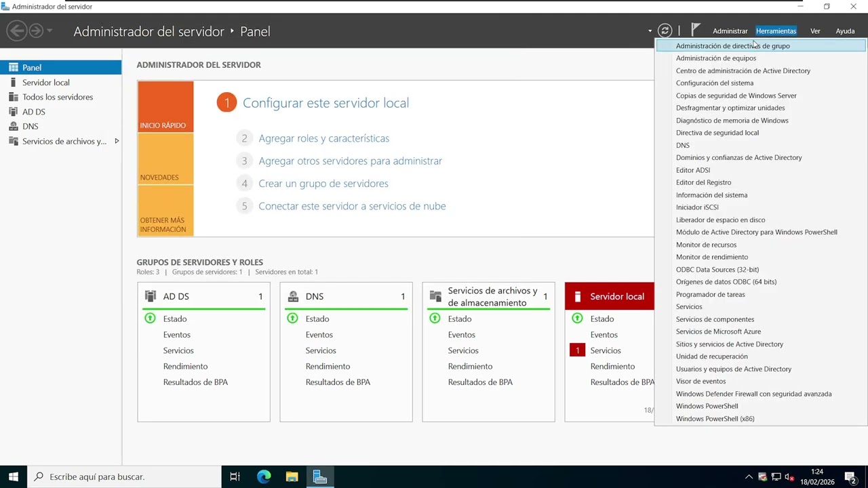Close the Herramientas menu by clicking it

tap(776, 30)
